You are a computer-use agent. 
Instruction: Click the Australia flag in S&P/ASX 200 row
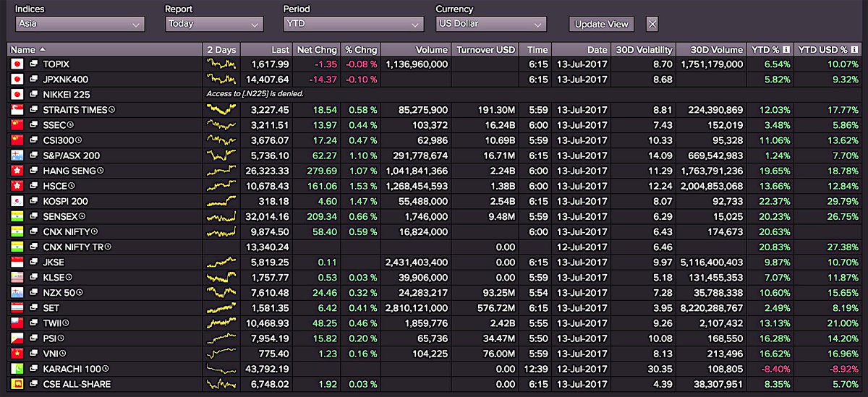[x=16, y=155]
